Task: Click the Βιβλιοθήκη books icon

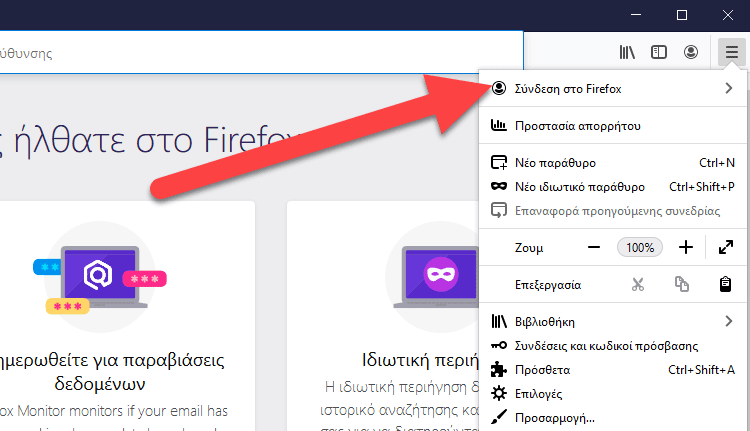Action: [x=499, y=321]
